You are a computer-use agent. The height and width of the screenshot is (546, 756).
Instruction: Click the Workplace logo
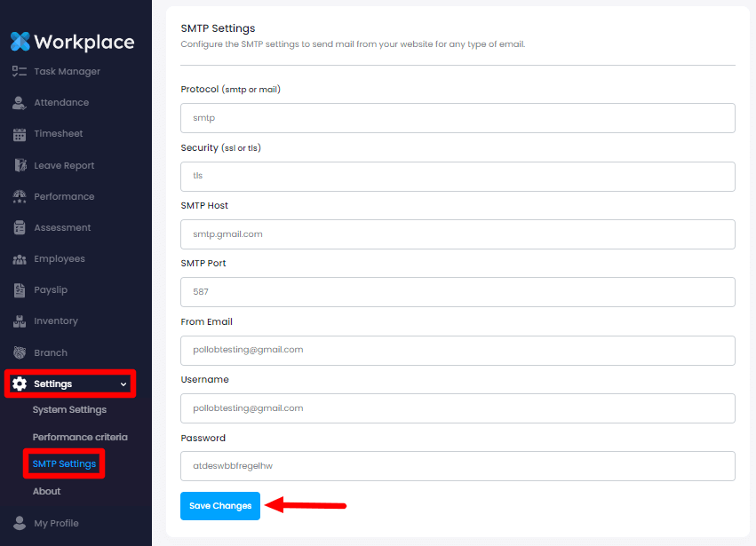click(x=73, y=42)
